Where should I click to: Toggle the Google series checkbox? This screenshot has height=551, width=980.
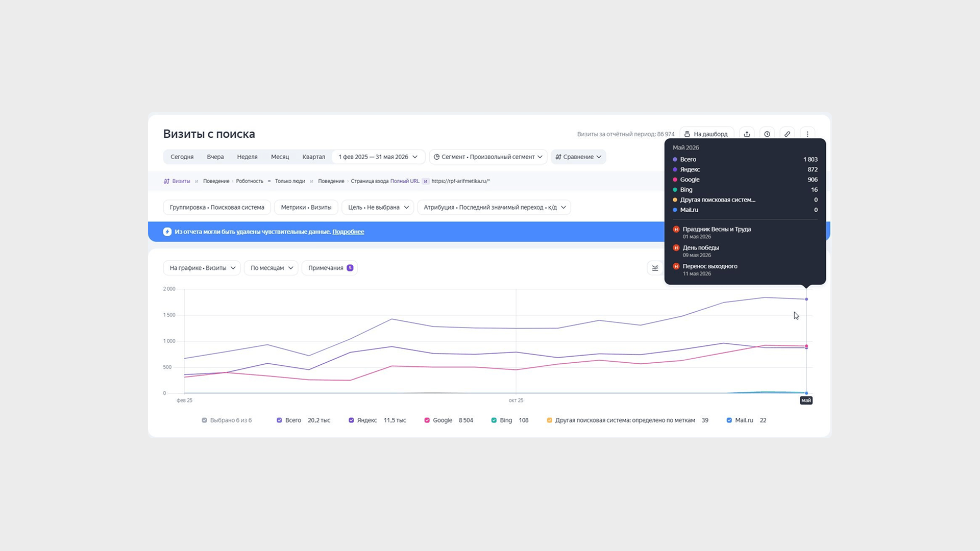427,420
